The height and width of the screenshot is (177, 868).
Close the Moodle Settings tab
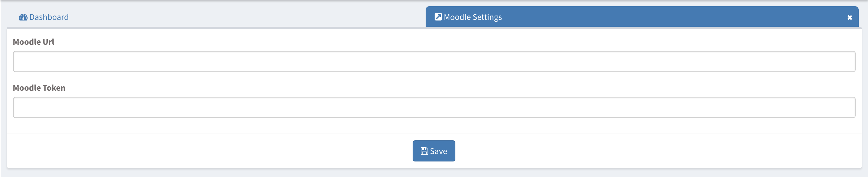849,18
